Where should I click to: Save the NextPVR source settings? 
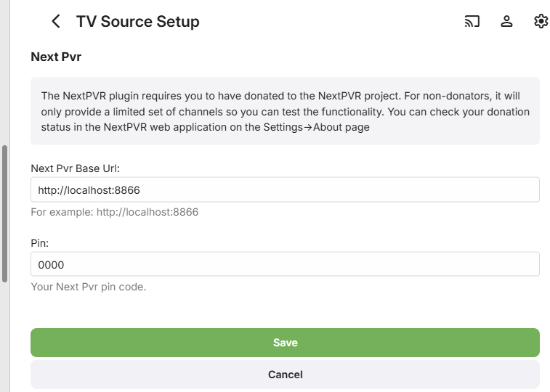285,343
